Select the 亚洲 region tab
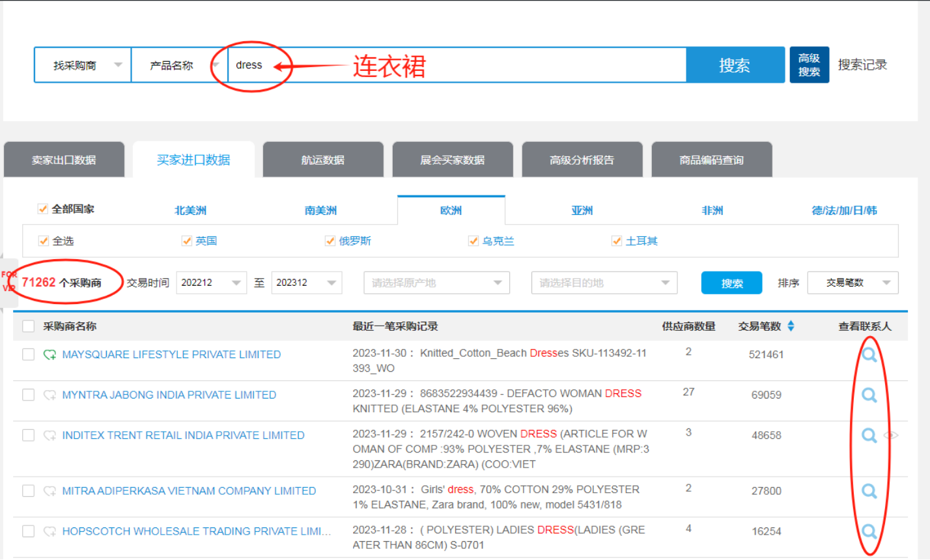 pyautogui.click(x=582, y=210)
